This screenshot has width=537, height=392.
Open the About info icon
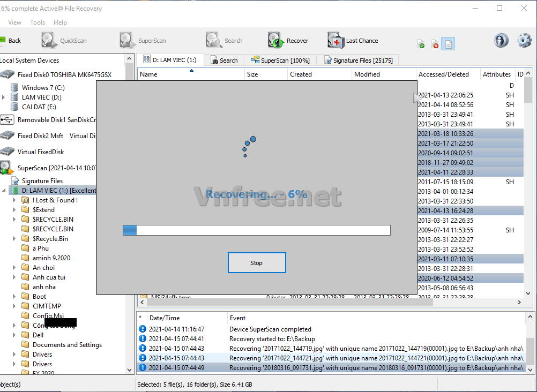[x=501, y=41]
